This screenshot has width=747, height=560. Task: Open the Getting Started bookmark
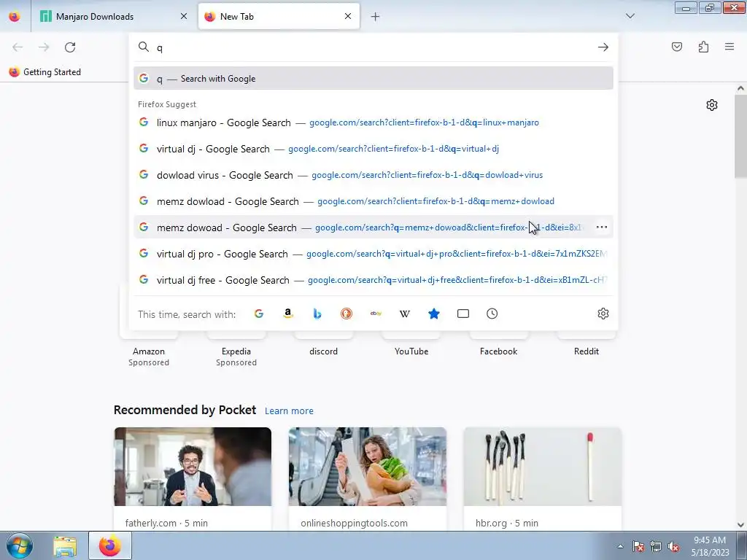point(44,72)
